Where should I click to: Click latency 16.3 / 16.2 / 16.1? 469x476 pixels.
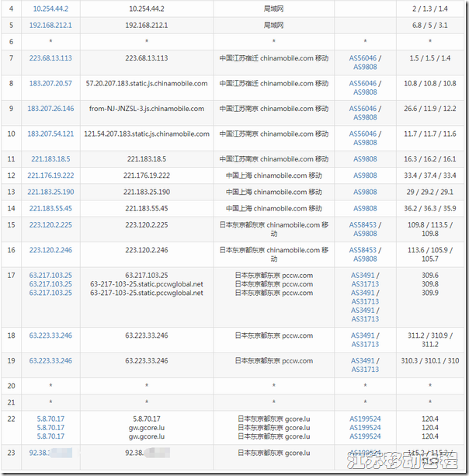[x=430, y=158]
